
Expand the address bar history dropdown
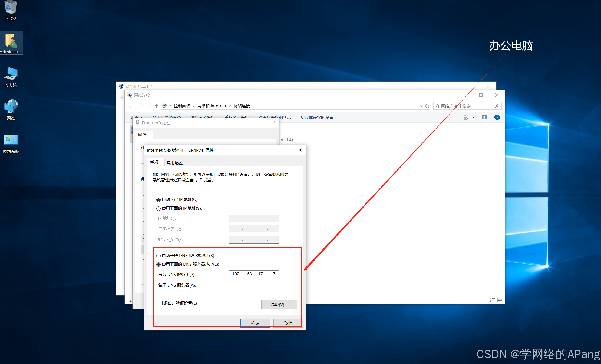pyautogui.click(x=421, y=106)
